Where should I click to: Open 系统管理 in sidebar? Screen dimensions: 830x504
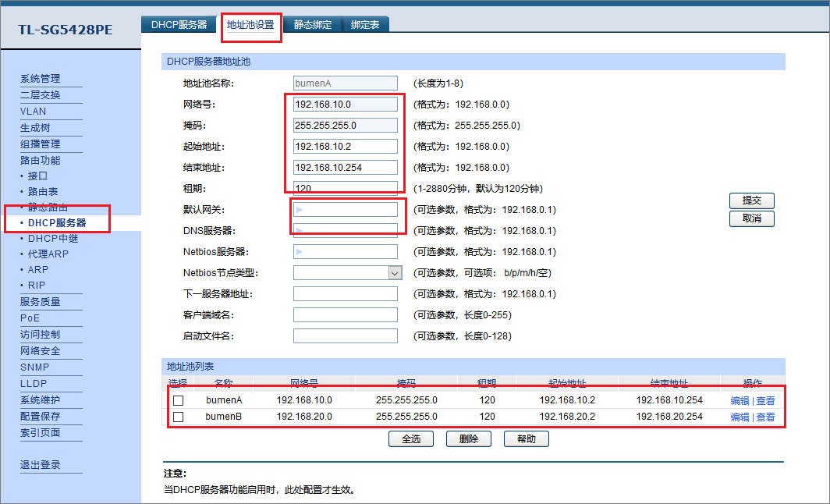41,79
